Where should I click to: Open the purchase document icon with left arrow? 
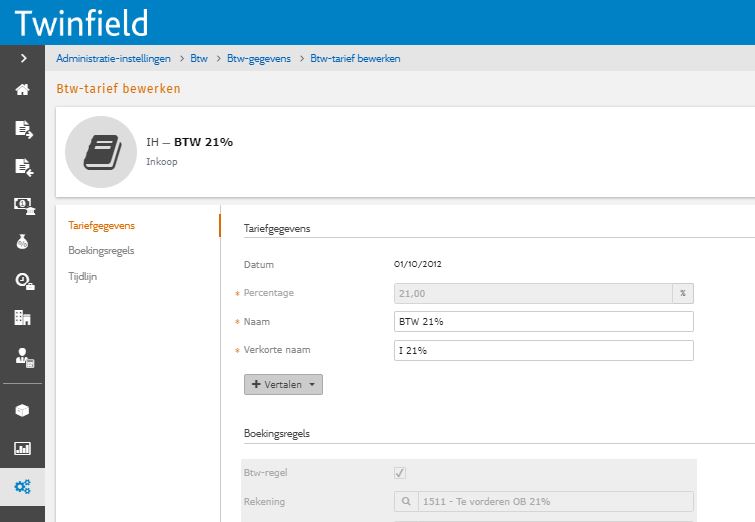click(x=22, y=166)
